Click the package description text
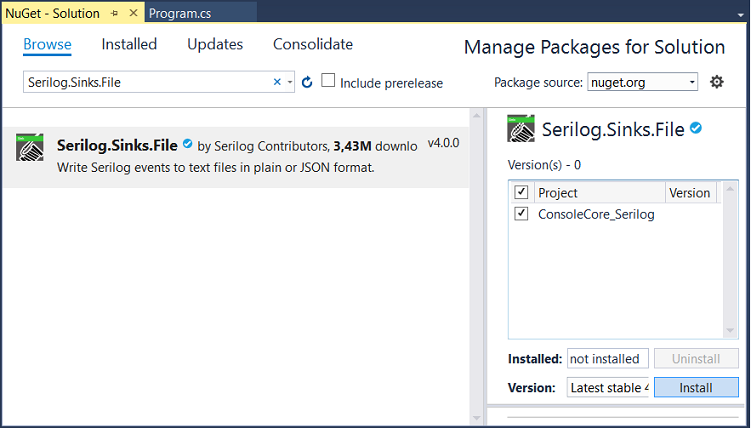The height and width of the screenshot is (428, 751). 216,168
